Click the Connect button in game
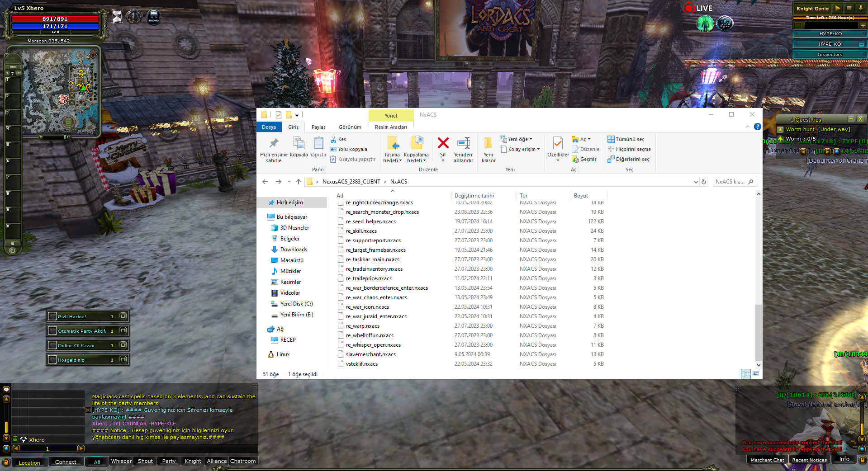The width and height of the screenshot is (868, 471). pos(66,462)
